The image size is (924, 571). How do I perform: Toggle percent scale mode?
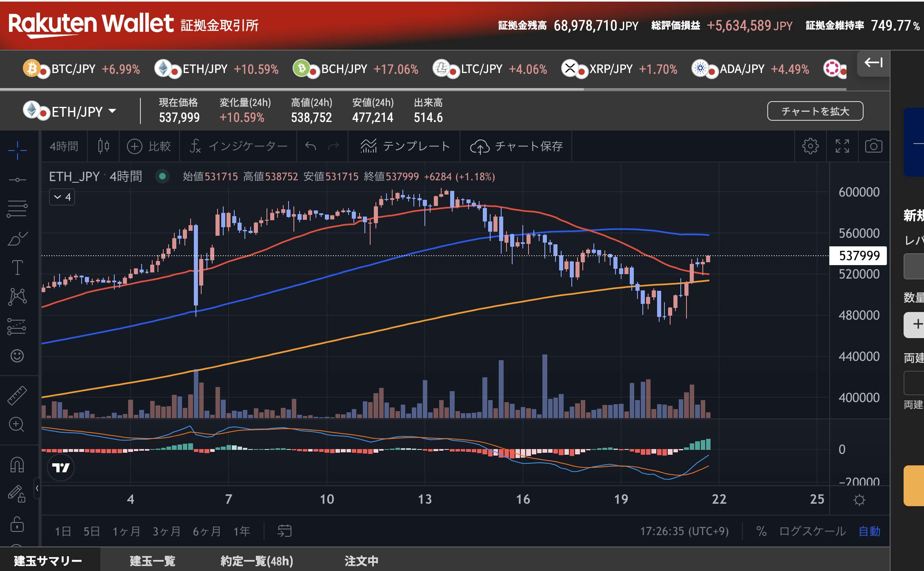click(x=761, y=531)
